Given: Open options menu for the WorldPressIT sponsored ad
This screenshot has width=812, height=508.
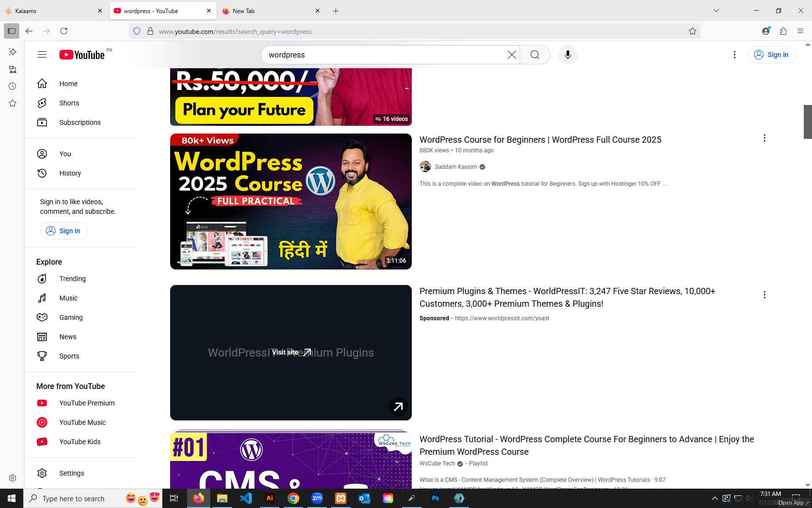Looking at the screenshot, I should 765,295.
